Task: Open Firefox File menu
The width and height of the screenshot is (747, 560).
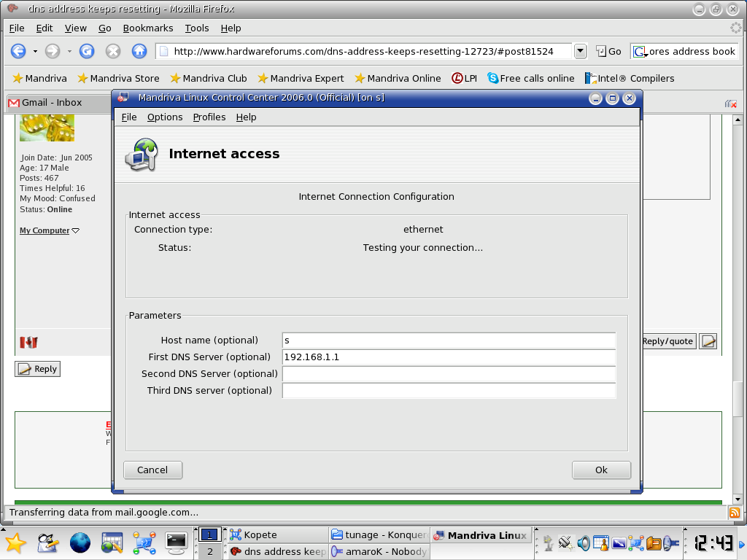Action: pyautogui.click(x=17, y=28)
